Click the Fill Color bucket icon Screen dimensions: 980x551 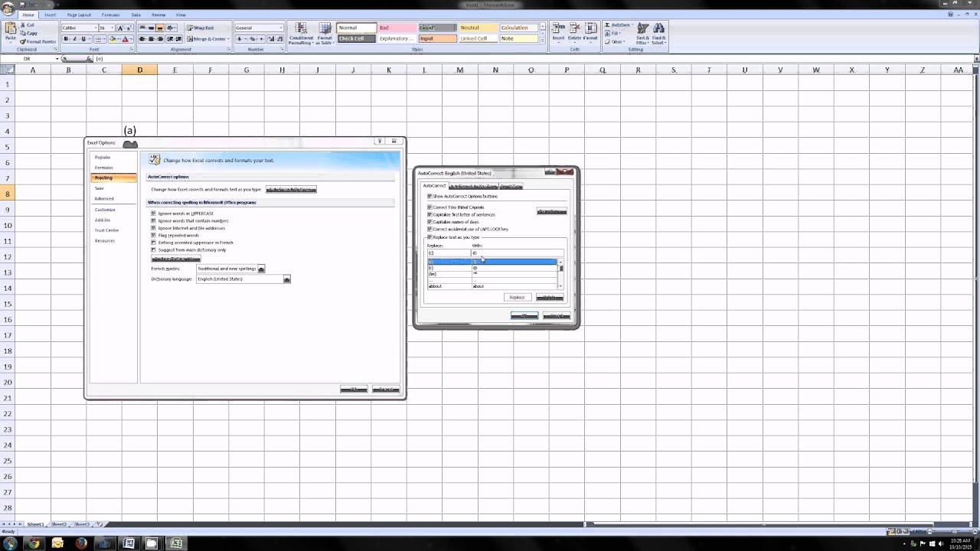click(112, 39)
